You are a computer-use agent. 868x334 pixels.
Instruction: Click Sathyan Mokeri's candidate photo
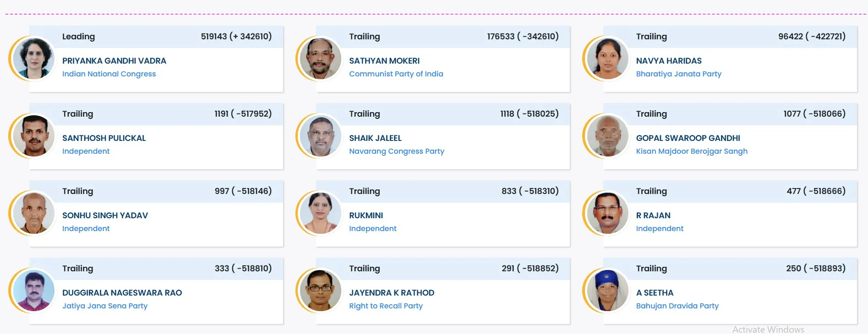[320, 59]
